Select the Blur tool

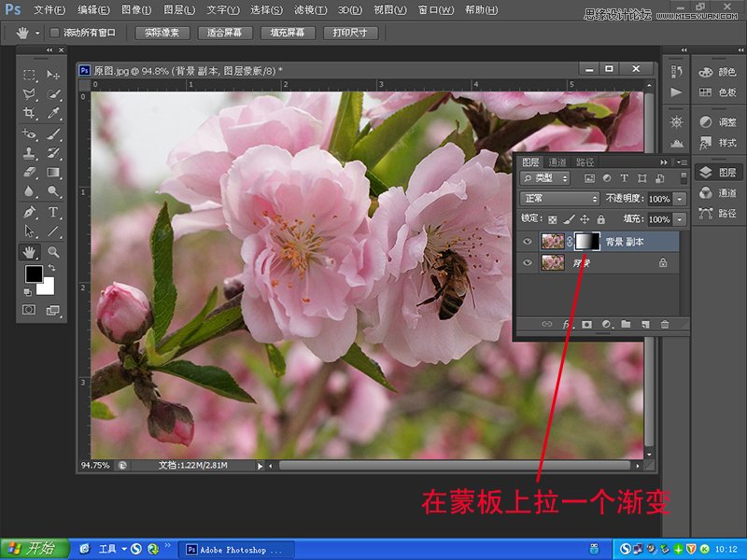(30, 191)
